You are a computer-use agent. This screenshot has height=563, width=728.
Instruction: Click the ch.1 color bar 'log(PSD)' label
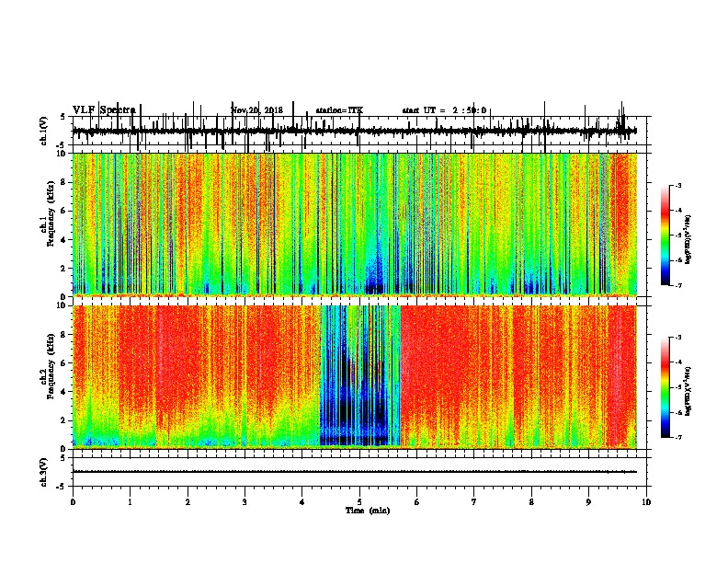688,239
